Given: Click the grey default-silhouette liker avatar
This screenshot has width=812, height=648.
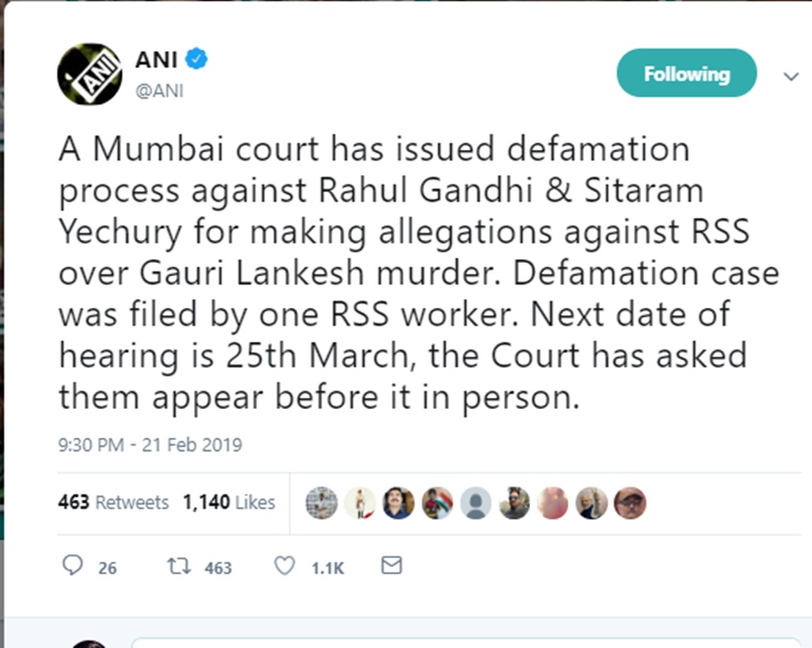Looking at the screenshot, I should (x=476, y=502).
